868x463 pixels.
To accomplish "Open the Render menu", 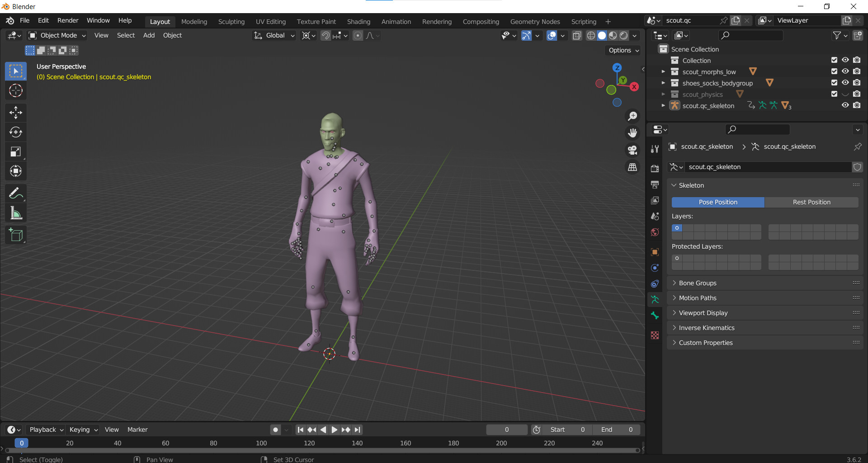I will click(68, 21).
